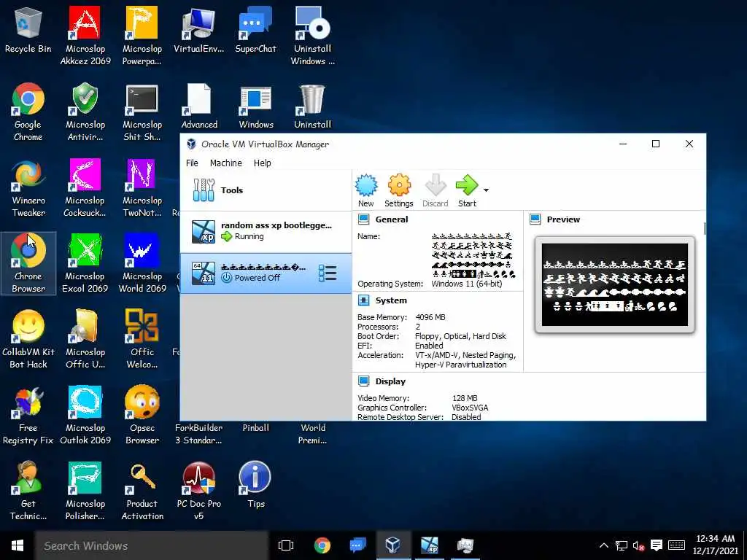Image resolution: width=747 pixels, height=560 pixels.
Task: Open the File menu in VirtualBox
Action: [x=192, y=163]
